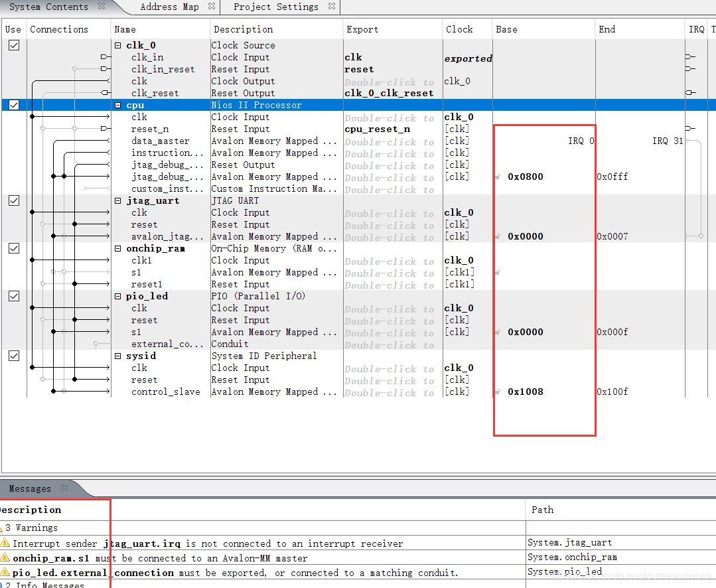This screenshot has height=588, width=716.
Task: Select the cpu row name
Action: point(135,105)
